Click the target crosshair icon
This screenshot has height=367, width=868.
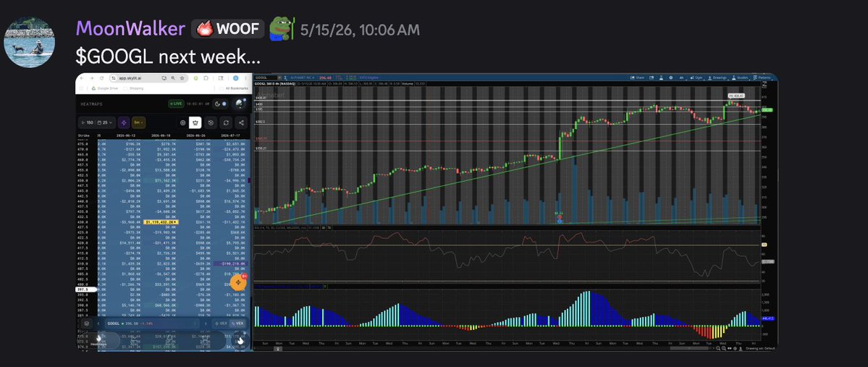click(x=182, y=123)
